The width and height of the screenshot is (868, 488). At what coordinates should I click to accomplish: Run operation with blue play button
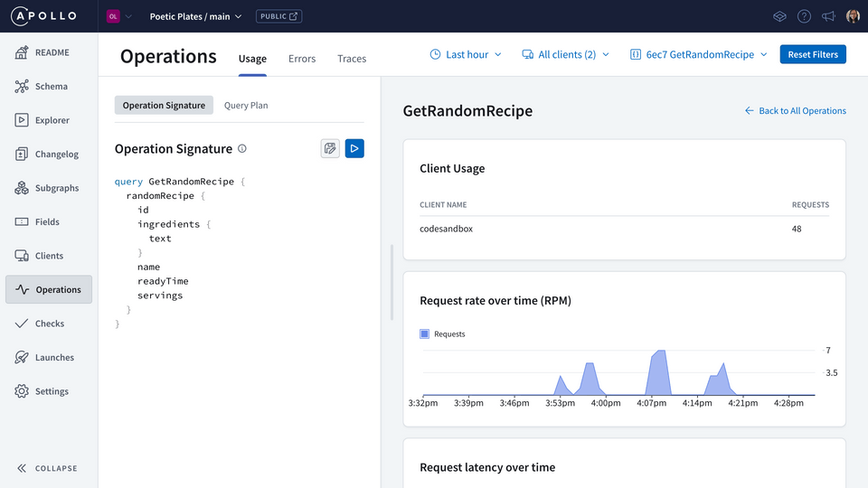click(354, 148)
